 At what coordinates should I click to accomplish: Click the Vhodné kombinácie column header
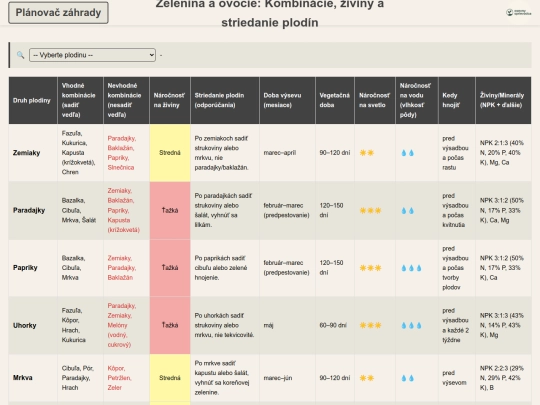[x=80, y=100]
